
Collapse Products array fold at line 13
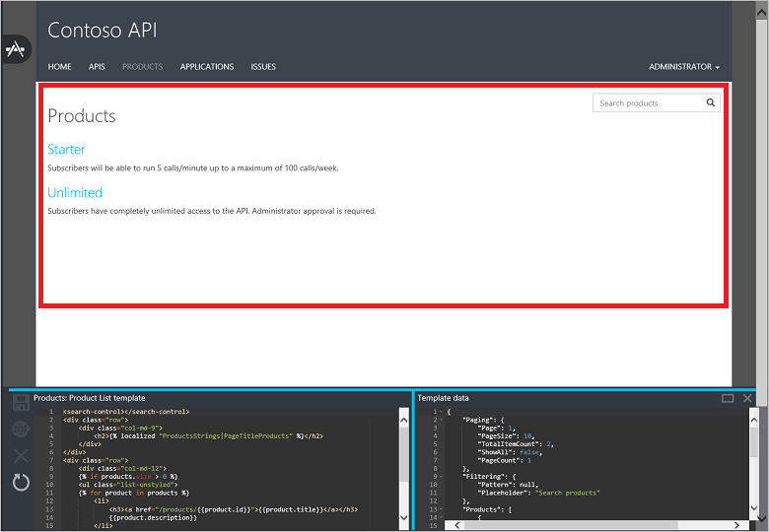(441, 509)
